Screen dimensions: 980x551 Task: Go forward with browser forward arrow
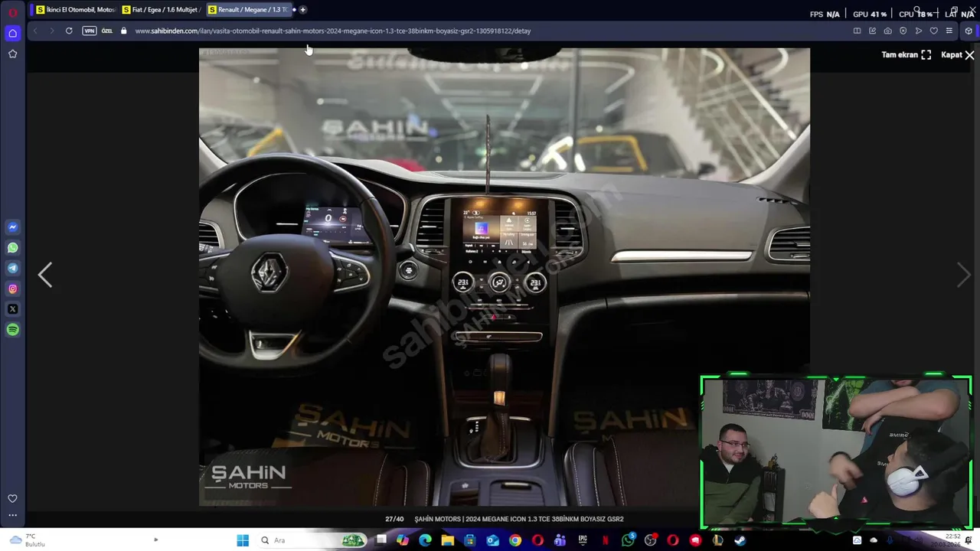pyautogui.click(x=51, y=31)
